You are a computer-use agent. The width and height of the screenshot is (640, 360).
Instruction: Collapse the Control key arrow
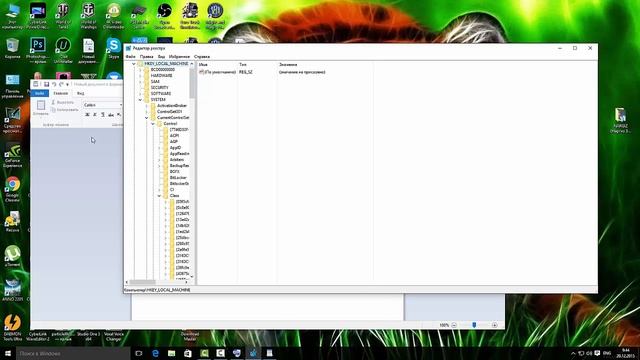click(x=153, y=124)
